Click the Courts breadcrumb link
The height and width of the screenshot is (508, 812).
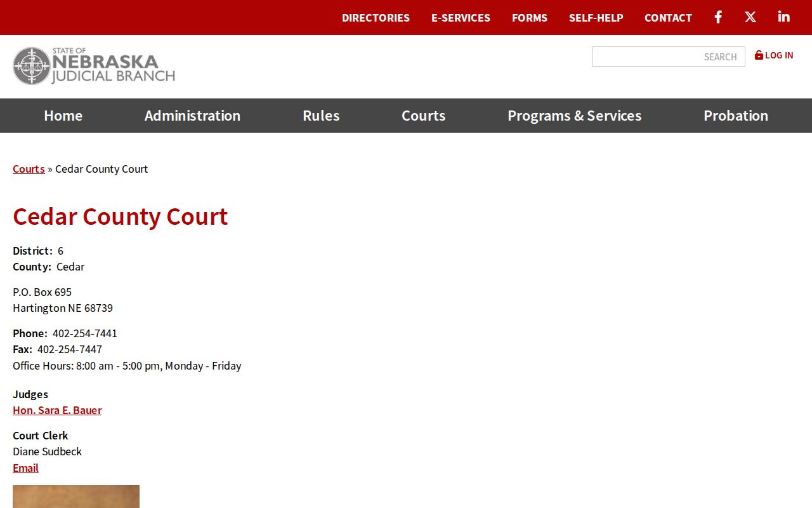29,169
